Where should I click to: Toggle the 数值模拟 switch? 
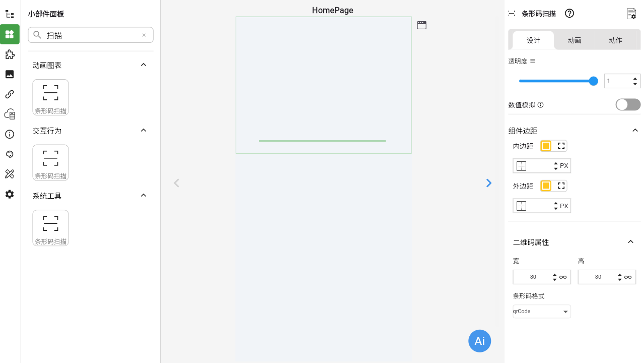coord(628,104)
